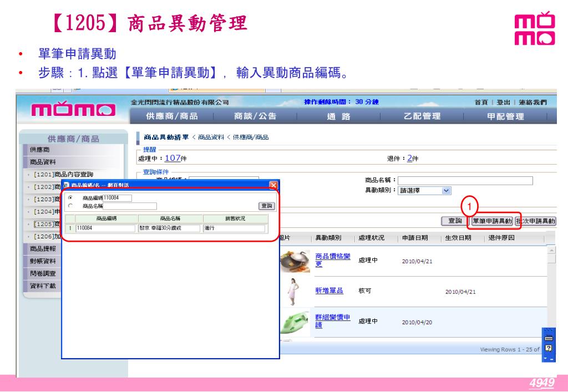
Task: Sort by the 申請日期 column header
Action: point(415,238)
